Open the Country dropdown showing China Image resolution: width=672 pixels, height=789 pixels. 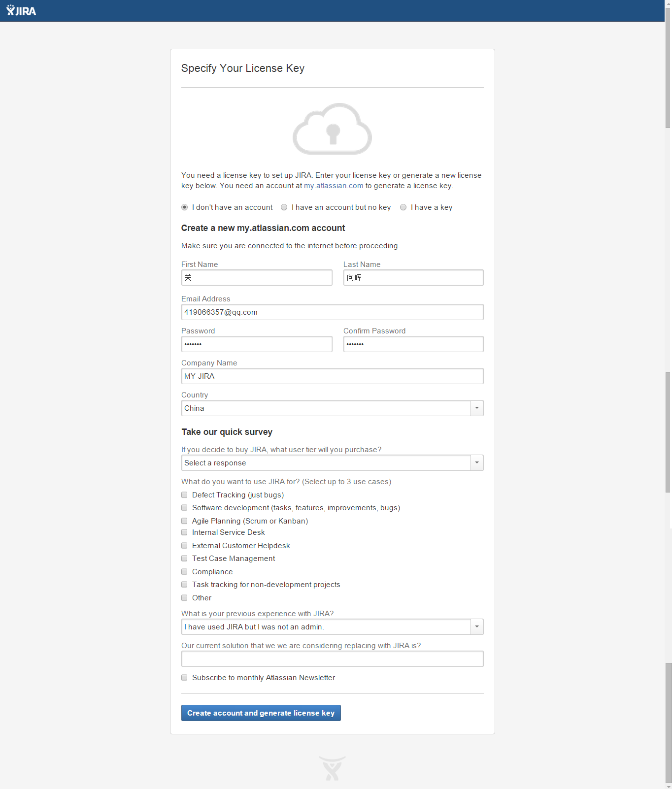pos(332,408)
